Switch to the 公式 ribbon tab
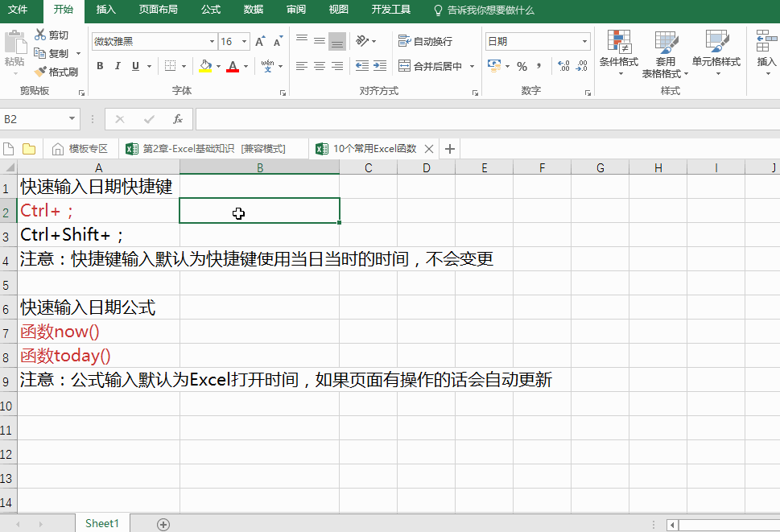The height and width of the screenshot is (532, 780). click(210, 10)
